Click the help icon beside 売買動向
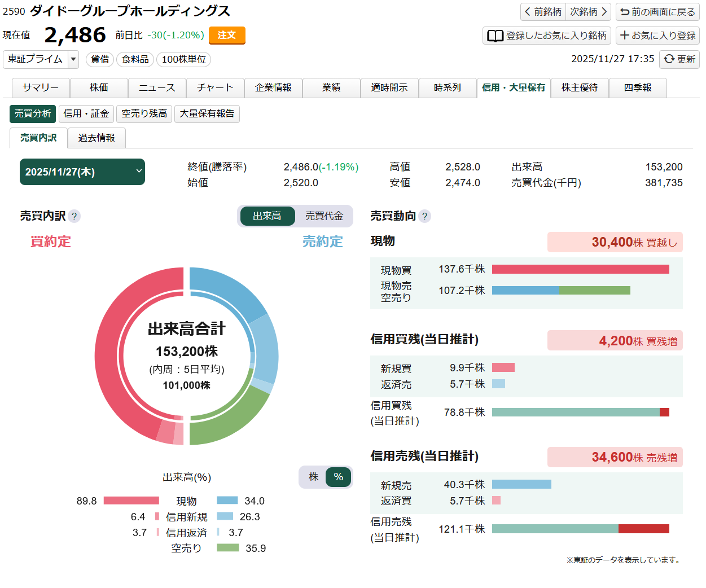Screen dimensions: 706x588 (x=424, y=216)
